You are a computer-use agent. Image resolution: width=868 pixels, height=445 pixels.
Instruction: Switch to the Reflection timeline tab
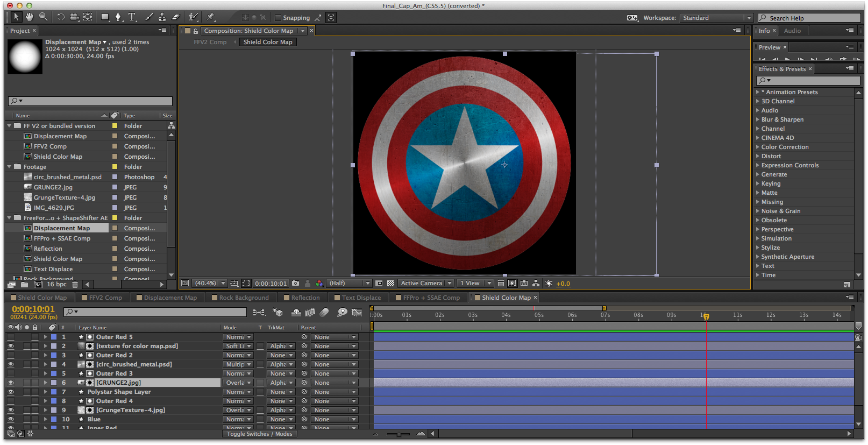coord(305,298)
